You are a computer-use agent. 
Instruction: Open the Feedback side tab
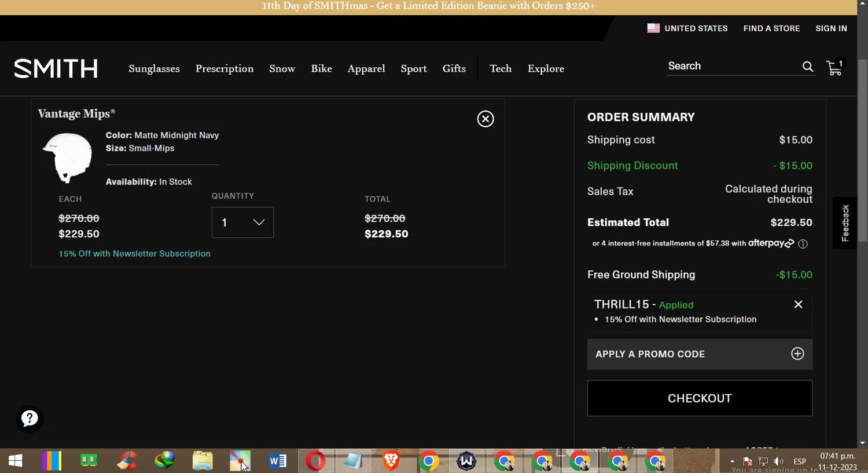tap(845, 223)
